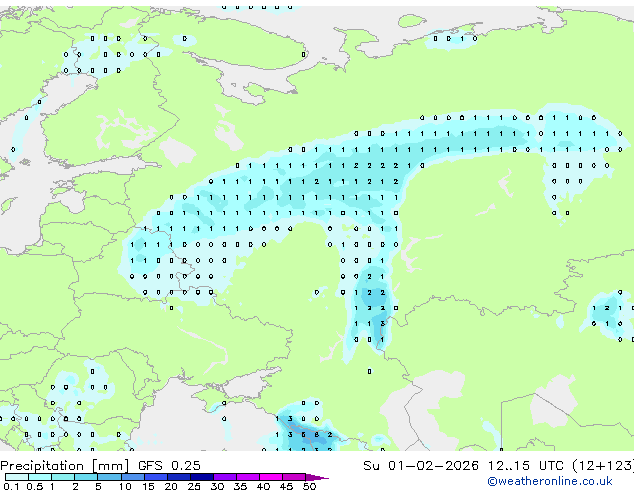The width and height of the screenshot is (634, 490).
Task: Select the legend label '0.1'
Action: [x=11, y=486]
